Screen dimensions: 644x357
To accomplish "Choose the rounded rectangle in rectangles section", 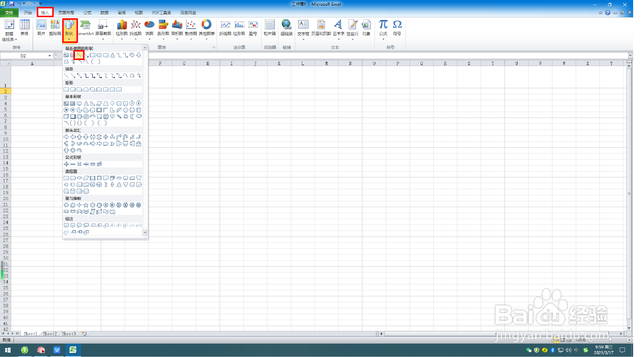I will (73, 90).
